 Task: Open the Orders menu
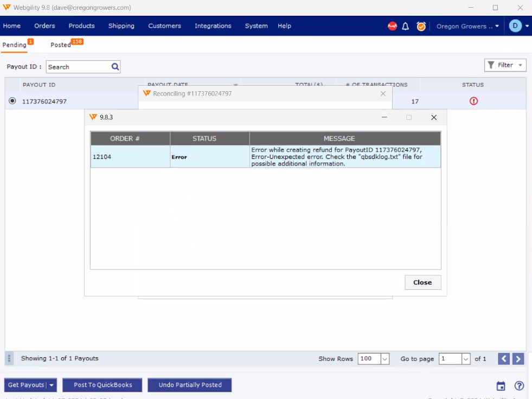click(44, 26)
